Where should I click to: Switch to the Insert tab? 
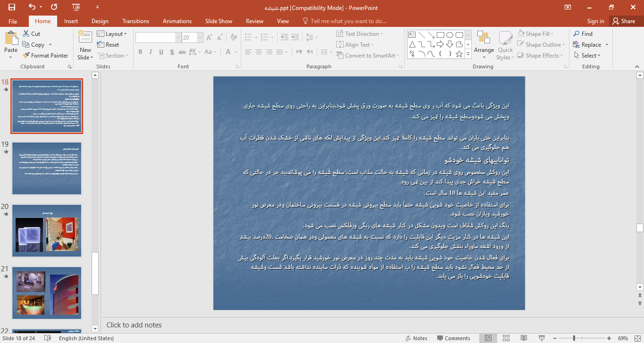tap(71, 21)
